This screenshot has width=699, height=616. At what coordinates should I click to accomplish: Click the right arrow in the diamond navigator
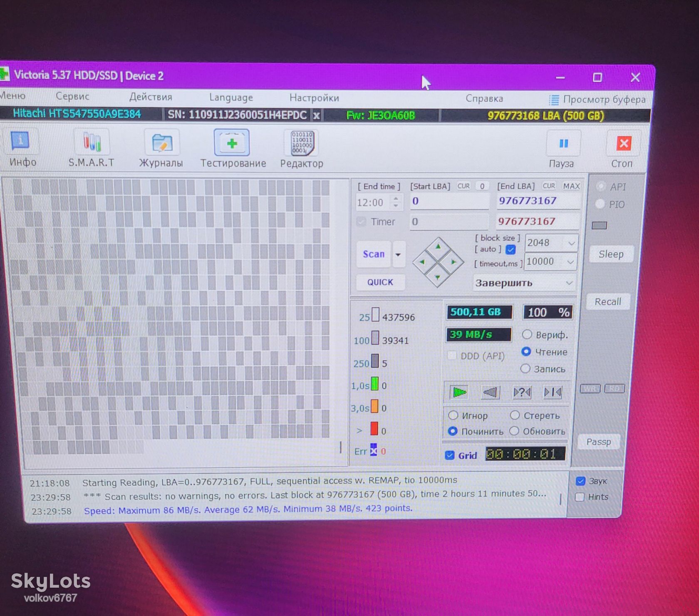[454, 262]
